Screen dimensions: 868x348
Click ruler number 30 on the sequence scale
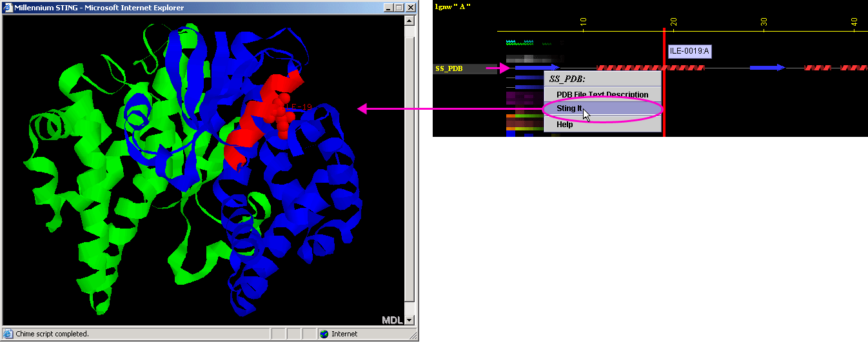tap(764, 21)
